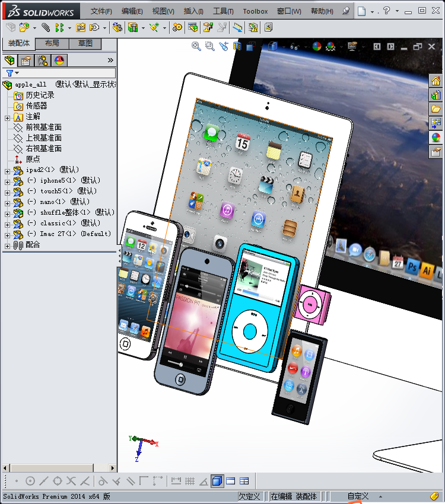The width and height of the screenshot is (445, 504).
Task: Open the Display Style cube icon
Action: 273,46
